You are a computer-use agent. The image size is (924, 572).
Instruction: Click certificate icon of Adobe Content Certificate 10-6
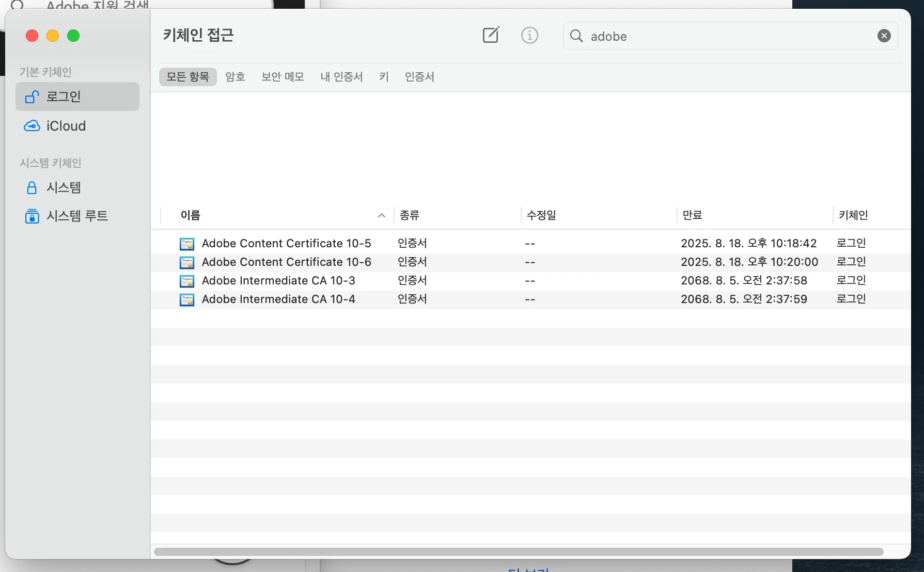tap(187, 262)
